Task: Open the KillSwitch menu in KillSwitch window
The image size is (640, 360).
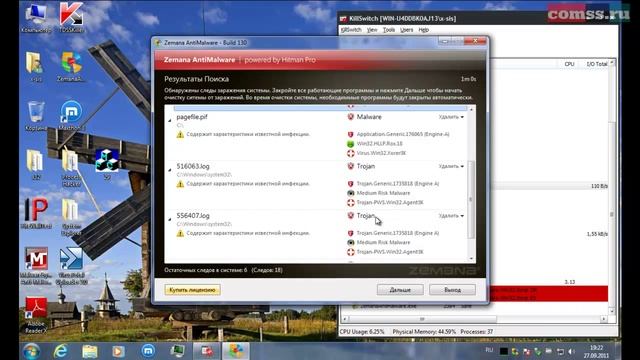Action: point(351,30)
